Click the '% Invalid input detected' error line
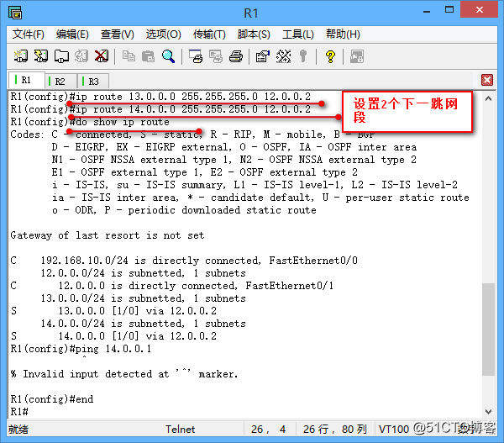The width and height of the screenshot is (504, 443). [124, 374]
